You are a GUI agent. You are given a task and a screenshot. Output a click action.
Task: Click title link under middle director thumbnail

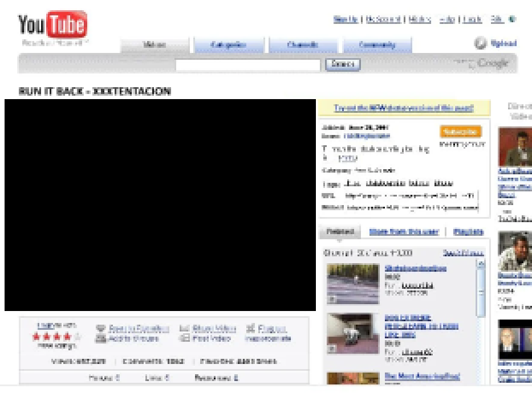[515, 279]
